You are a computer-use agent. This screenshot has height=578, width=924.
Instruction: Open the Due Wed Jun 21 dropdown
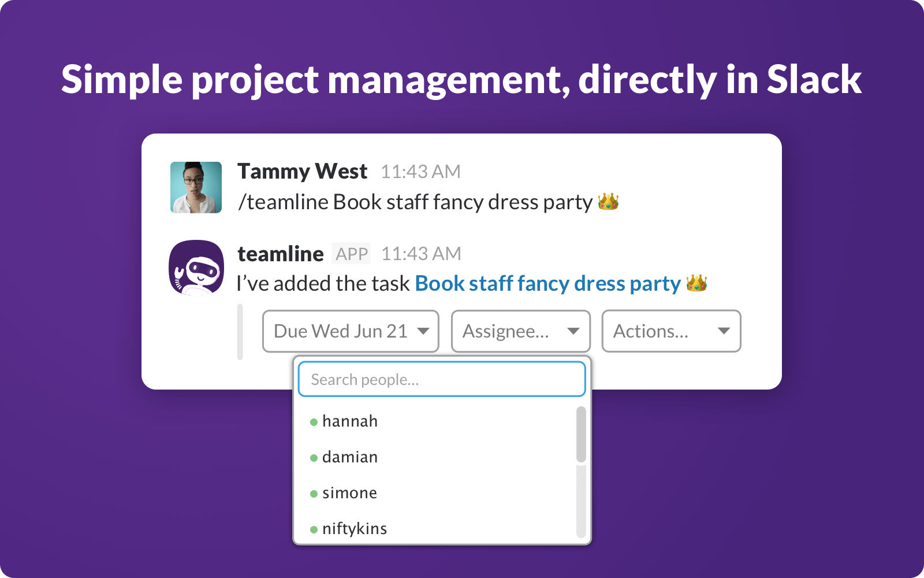[x=351, y=331]
